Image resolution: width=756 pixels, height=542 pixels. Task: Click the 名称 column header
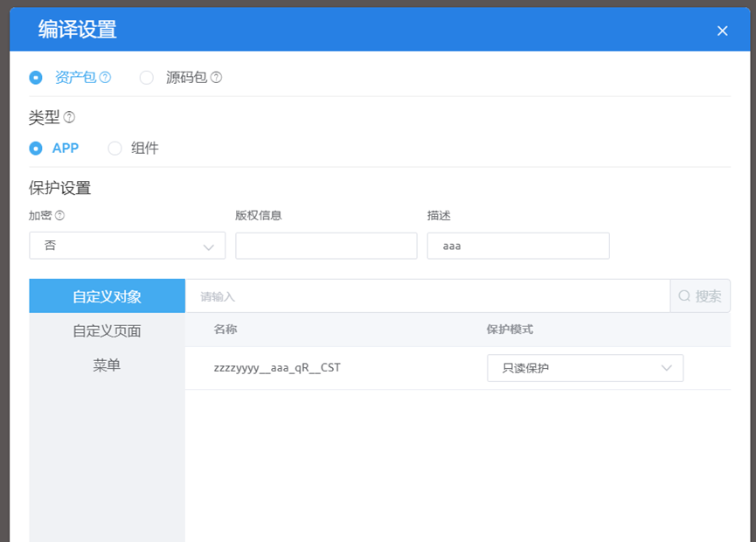(x=225, y=330)
